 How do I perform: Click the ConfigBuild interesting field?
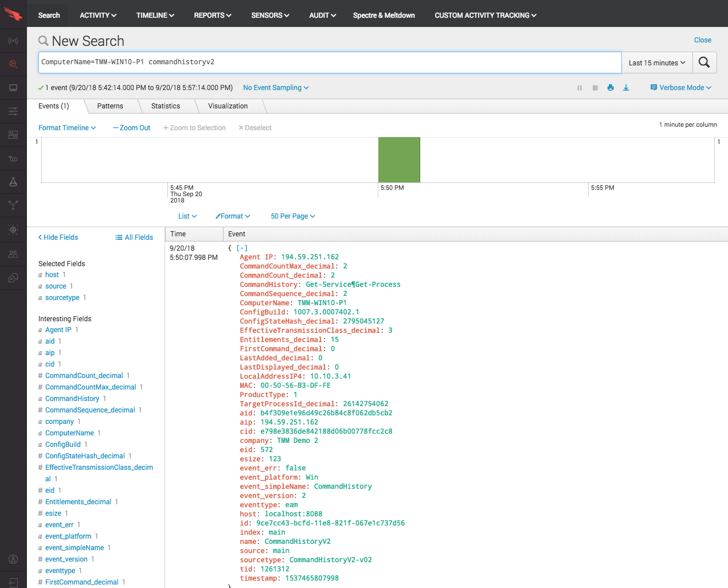63,445
